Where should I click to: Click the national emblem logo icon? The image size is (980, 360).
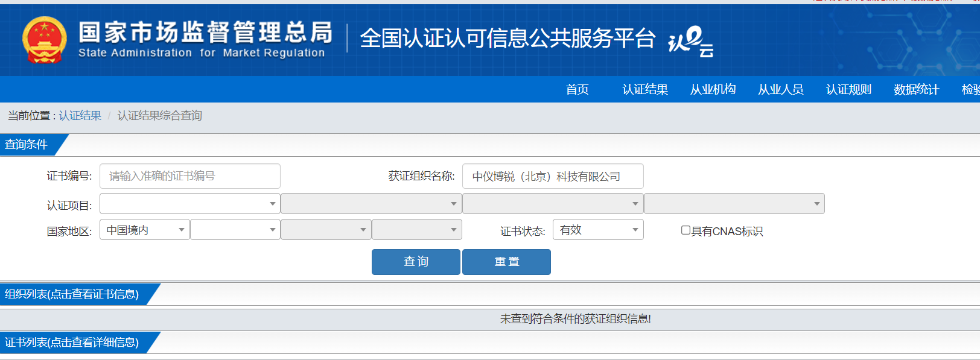coord(45,40)
